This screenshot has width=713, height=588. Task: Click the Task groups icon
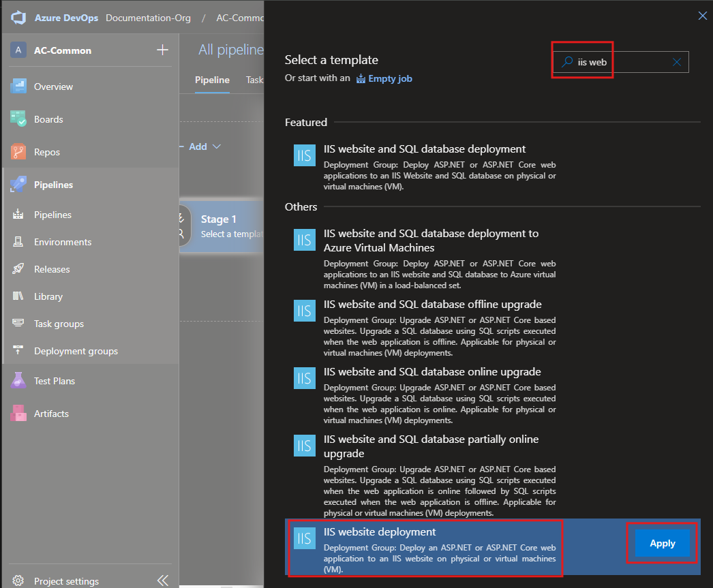[18, 324]
